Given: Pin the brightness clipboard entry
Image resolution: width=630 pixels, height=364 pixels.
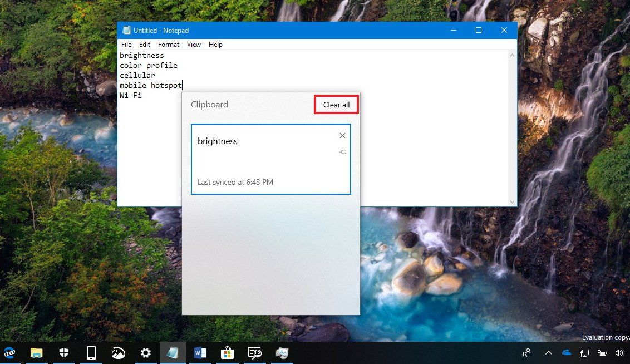Looking at the screenshot, I should (342, 151).
